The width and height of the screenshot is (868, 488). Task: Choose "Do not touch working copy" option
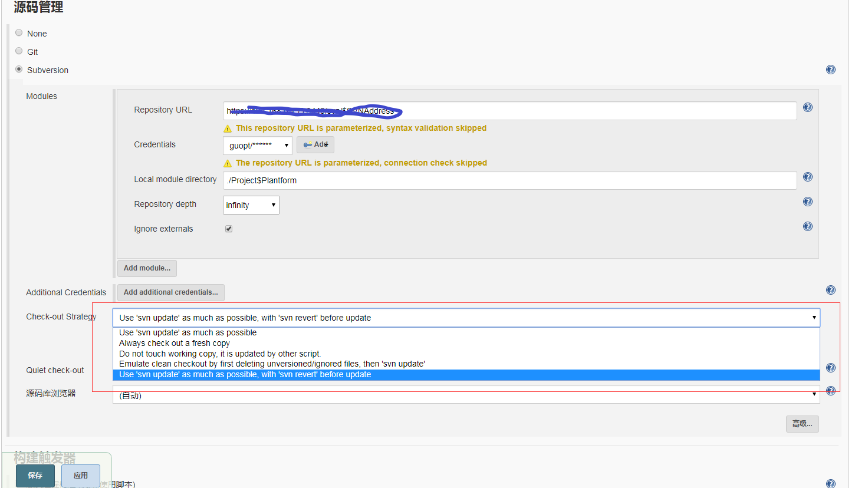point(466,354)
